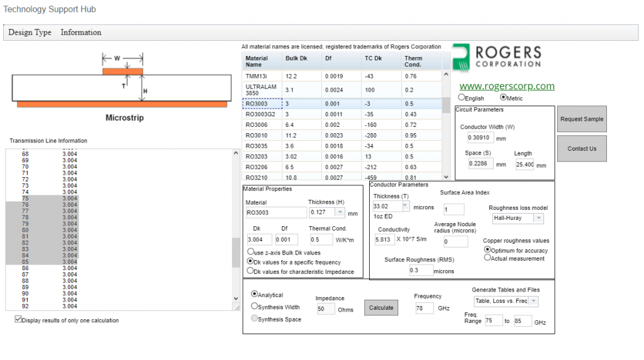Select the ULTRALAM 3850 material row
The width and height of the screenshot is (644, 360).
click(342, 90)
